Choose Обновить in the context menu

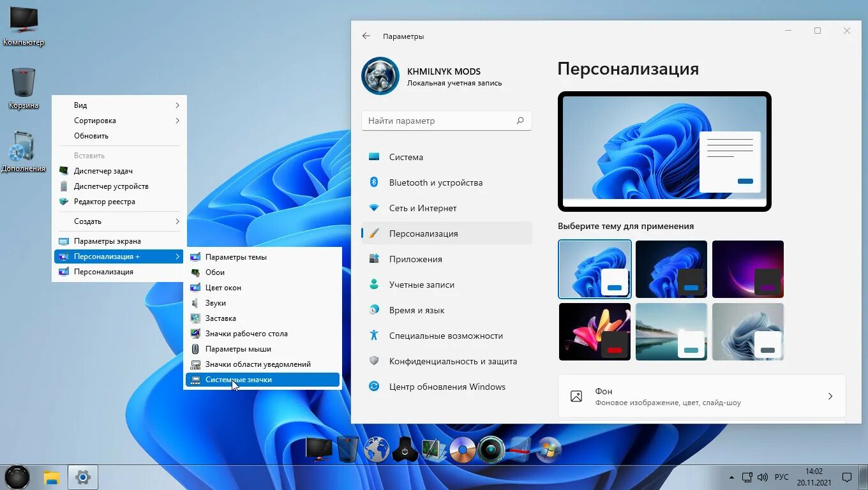point(119,136)
